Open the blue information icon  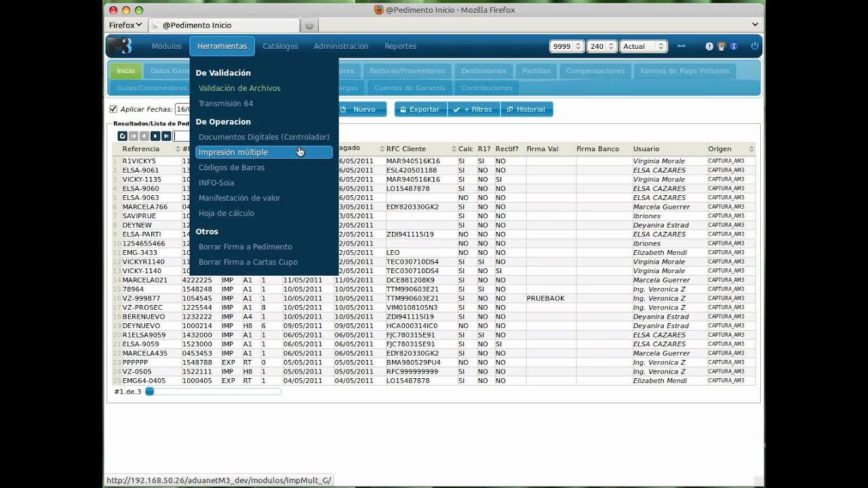coord(734,47)
